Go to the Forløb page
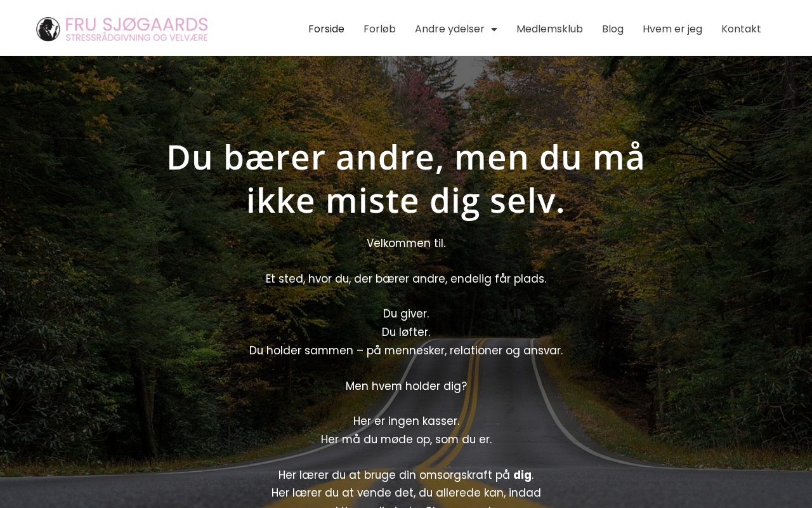The height and width of the screenshot is (508, 812). tap(379, 29)
